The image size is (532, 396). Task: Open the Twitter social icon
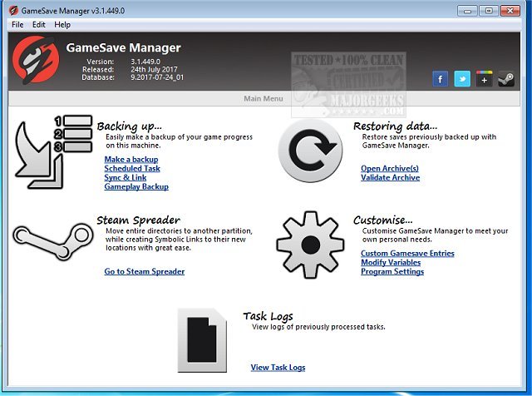point(462,79)
